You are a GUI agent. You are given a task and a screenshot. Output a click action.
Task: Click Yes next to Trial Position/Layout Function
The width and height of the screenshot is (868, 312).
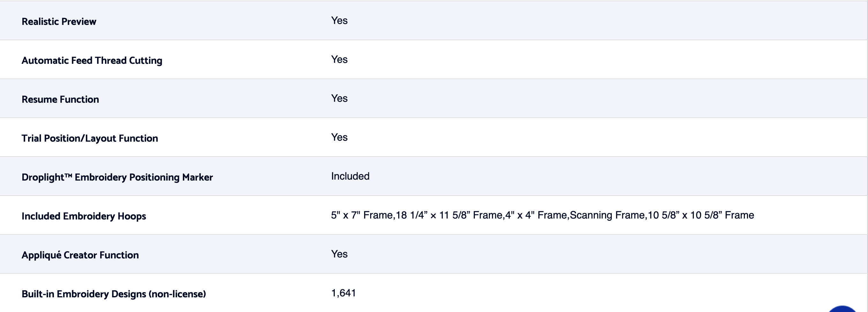coord(339,137)
